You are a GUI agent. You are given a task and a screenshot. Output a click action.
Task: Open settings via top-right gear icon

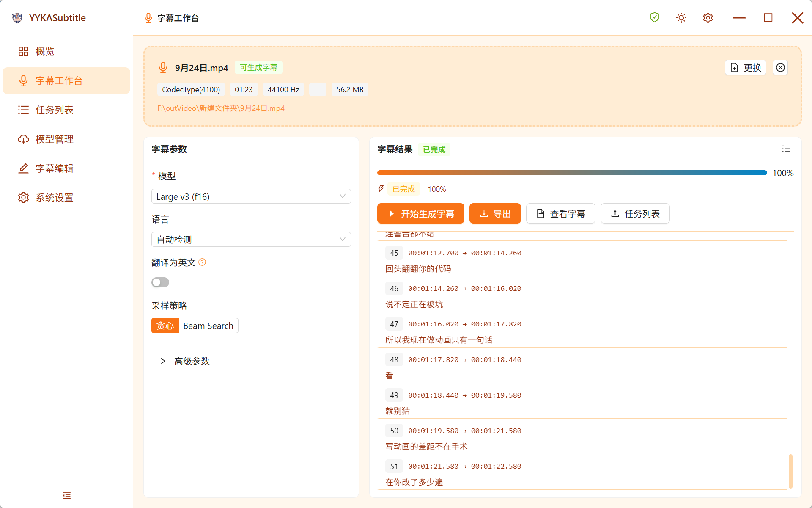click(708, 18)
